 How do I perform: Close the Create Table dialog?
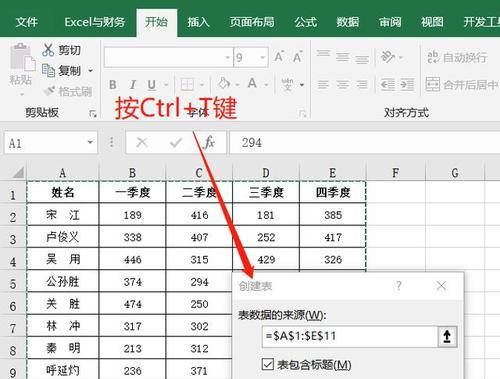(x=441, y=286)
